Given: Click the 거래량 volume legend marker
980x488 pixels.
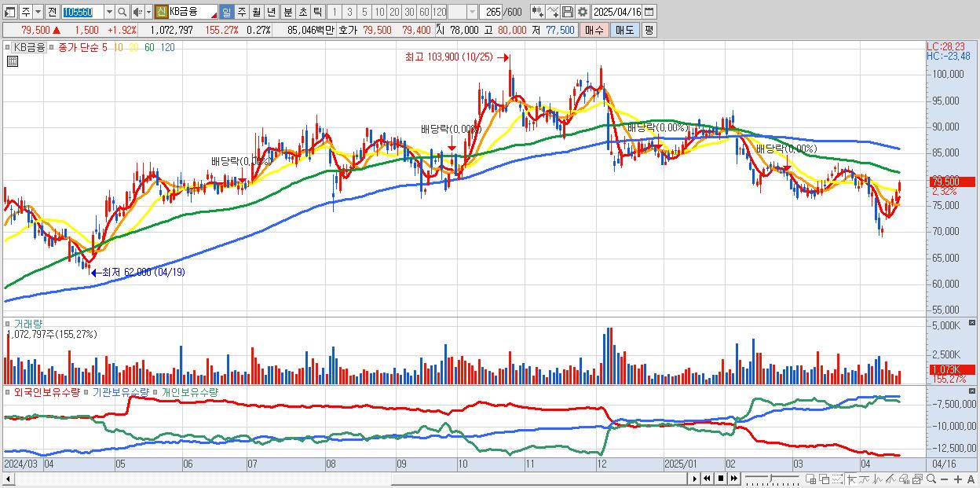Looking at the screenshot, I should 9,323.
